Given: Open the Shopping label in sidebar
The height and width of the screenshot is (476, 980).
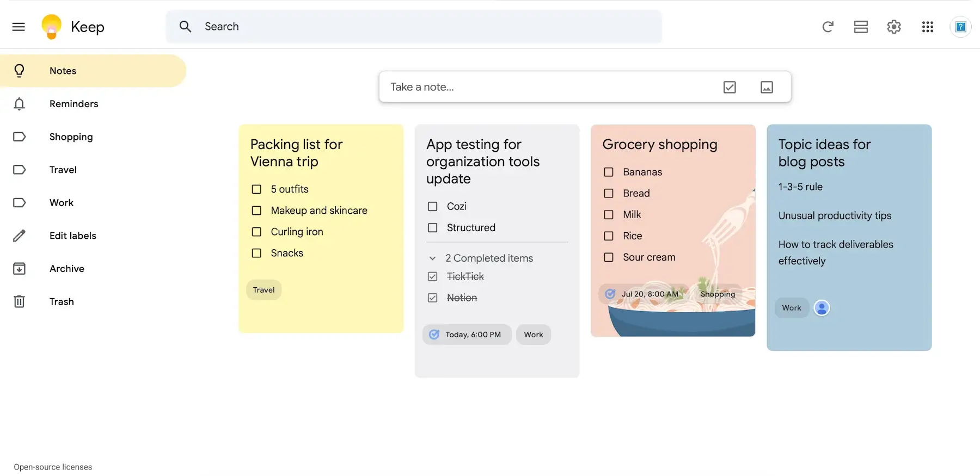Looking at the screenshot, I should [x=93, y=137].
